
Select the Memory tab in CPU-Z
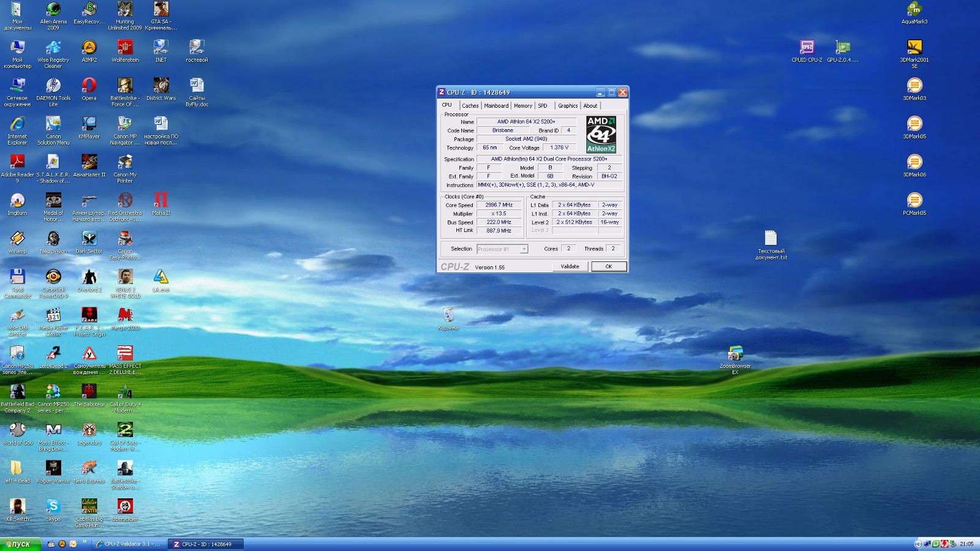[x=522, y=106]
